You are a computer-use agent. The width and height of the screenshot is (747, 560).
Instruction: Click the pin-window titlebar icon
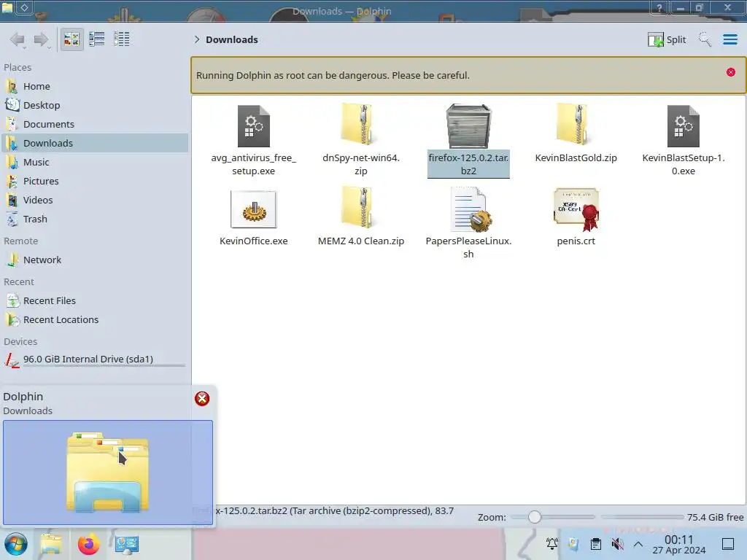(24, 7)
